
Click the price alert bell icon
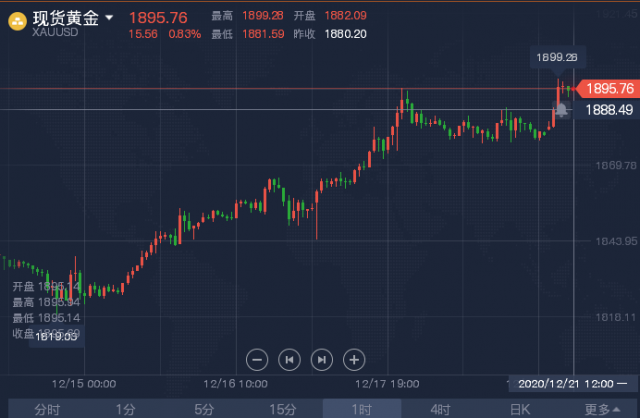[x=562, y=110]
